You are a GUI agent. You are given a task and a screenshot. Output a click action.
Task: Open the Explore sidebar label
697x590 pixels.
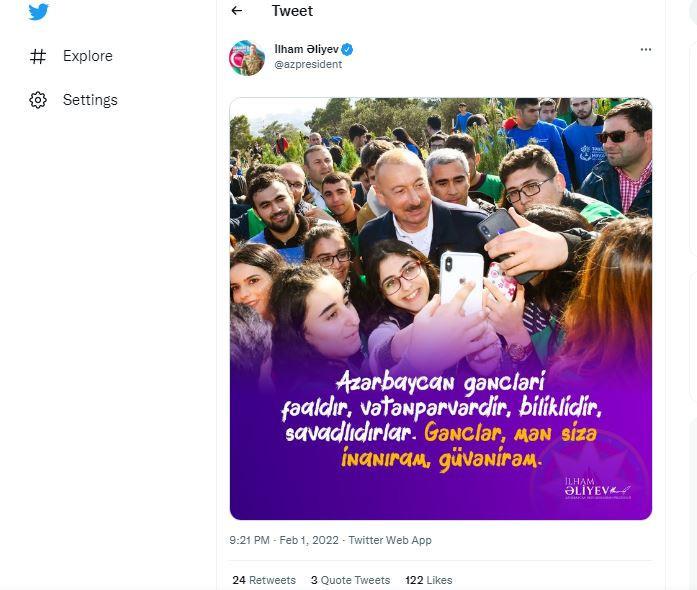88,56
